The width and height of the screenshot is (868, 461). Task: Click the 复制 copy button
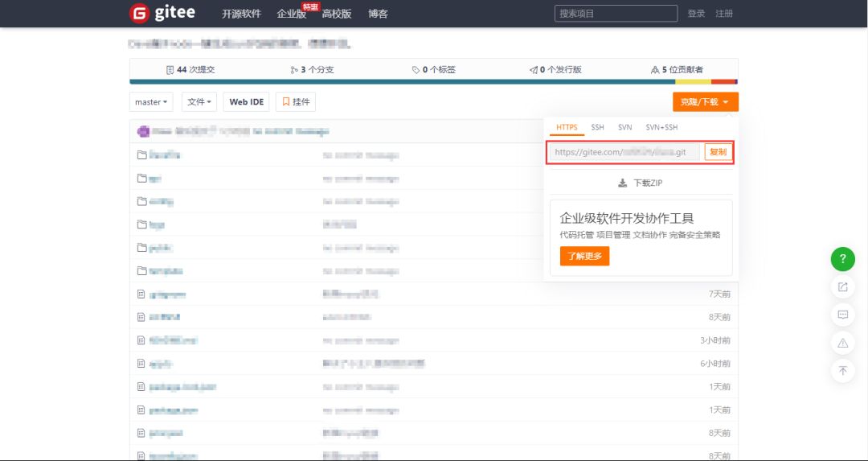(718, 152)
